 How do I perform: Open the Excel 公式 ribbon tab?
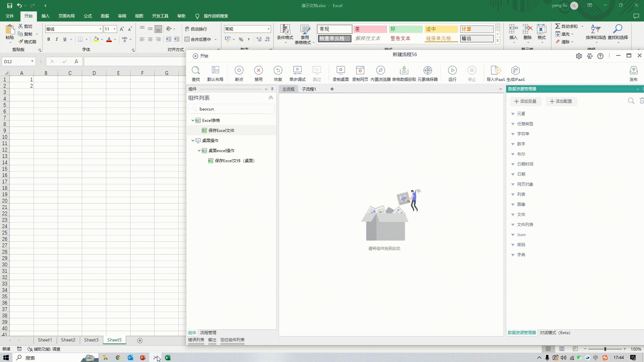[88, 16]
